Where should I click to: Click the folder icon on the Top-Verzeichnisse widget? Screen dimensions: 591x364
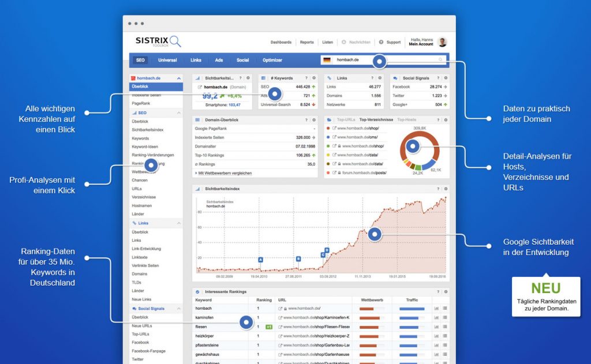pos(329,119)
